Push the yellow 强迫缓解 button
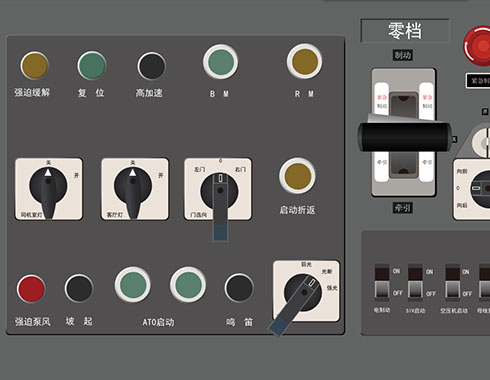This screenshot has height=380, width=490. click(34, 66)
